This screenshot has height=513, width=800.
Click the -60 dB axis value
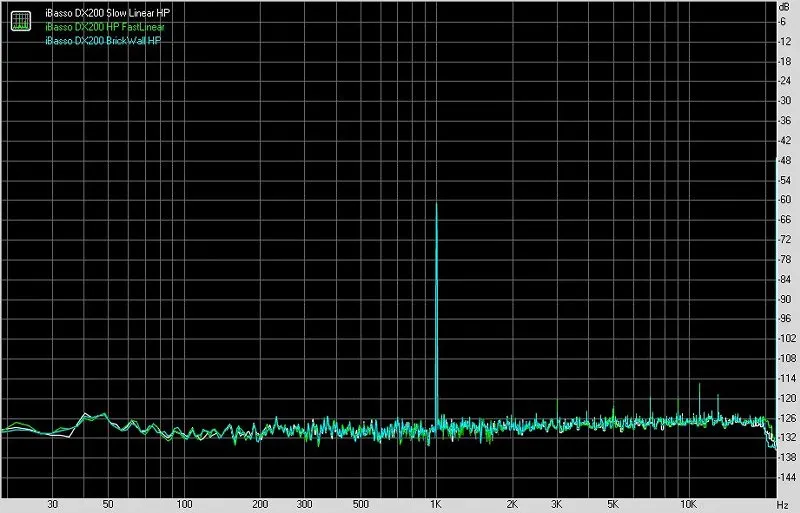coord(784,200)
